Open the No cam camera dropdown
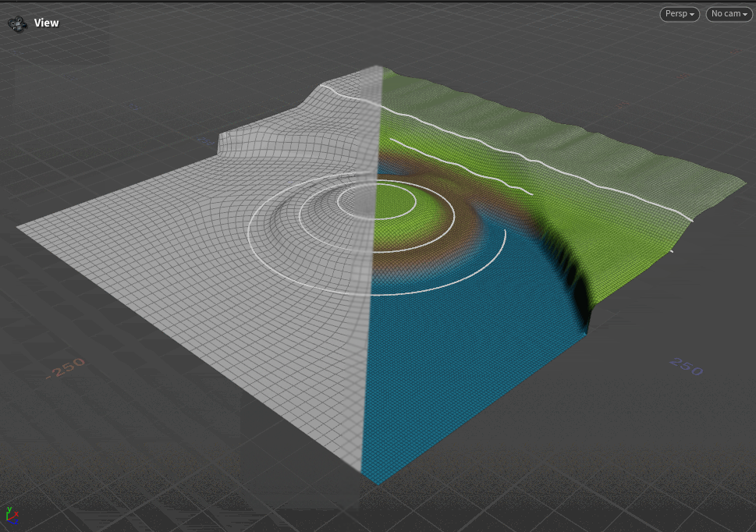 click(x=729, y=14)
